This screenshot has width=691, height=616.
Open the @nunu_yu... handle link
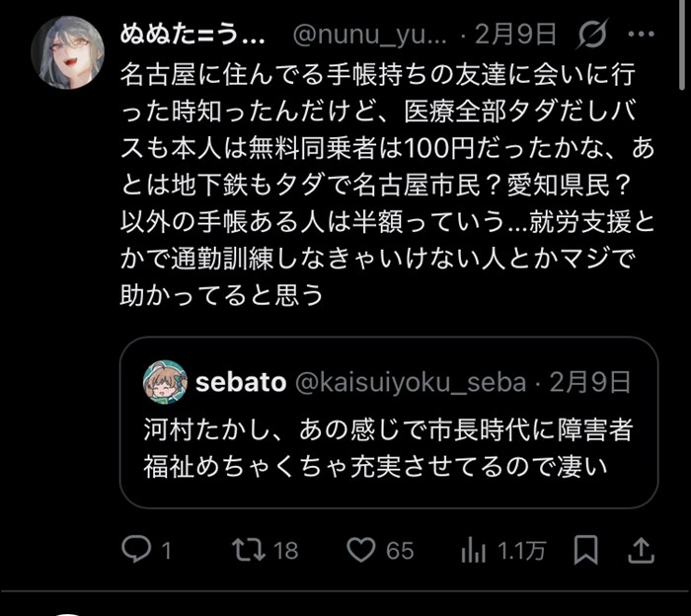(x=370, y=37)
